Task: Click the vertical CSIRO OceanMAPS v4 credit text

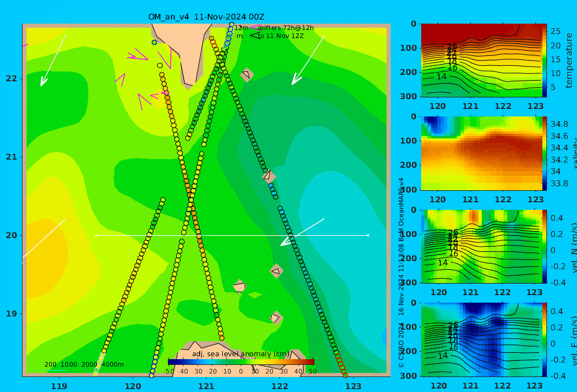Action: coord(401,273)
